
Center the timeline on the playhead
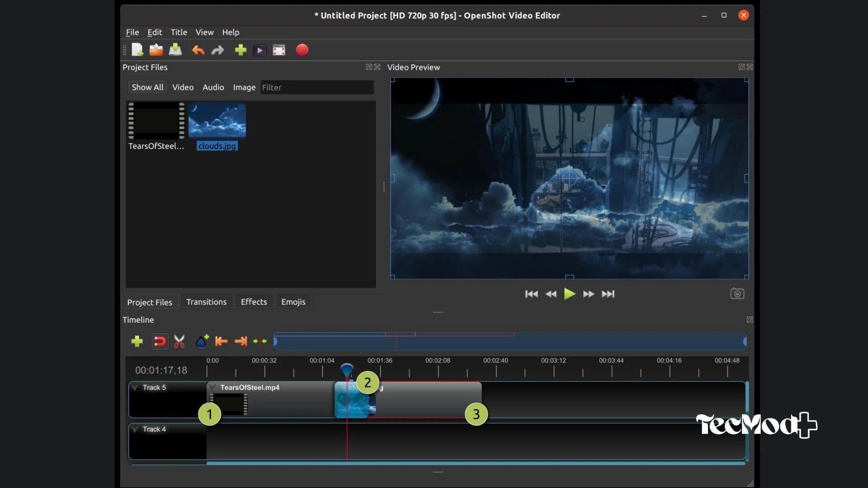(260, 341)
